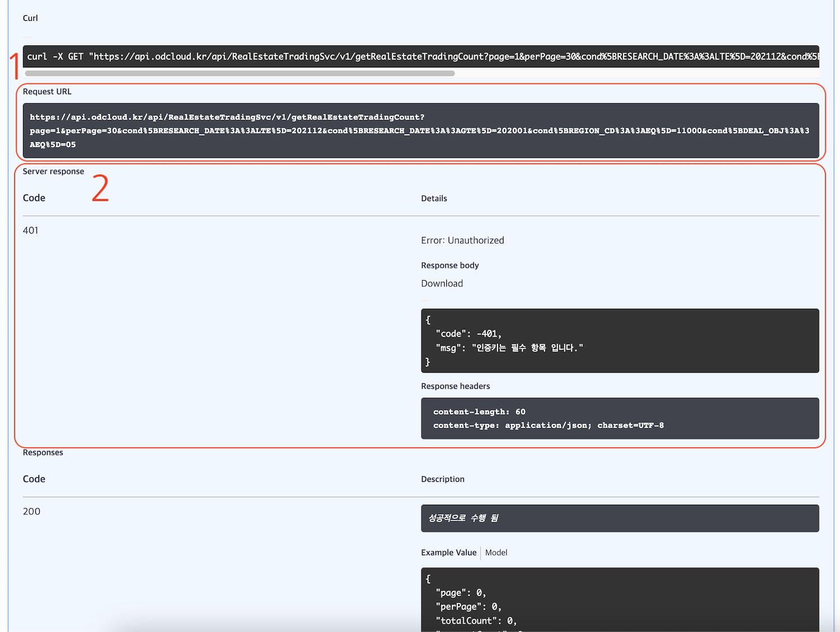Select the Example Value tab
The height and width of the screenshot is (632, 840).
point(449,552)
